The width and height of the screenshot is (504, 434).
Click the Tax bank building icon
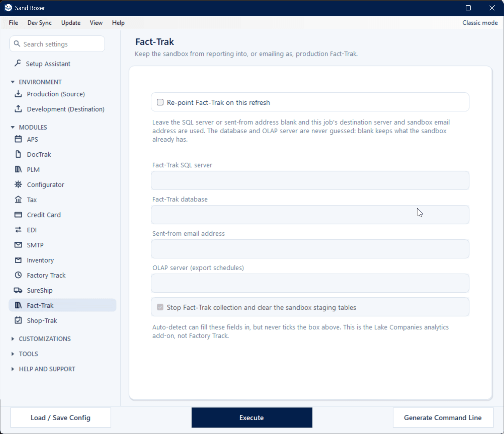point(18,199)
